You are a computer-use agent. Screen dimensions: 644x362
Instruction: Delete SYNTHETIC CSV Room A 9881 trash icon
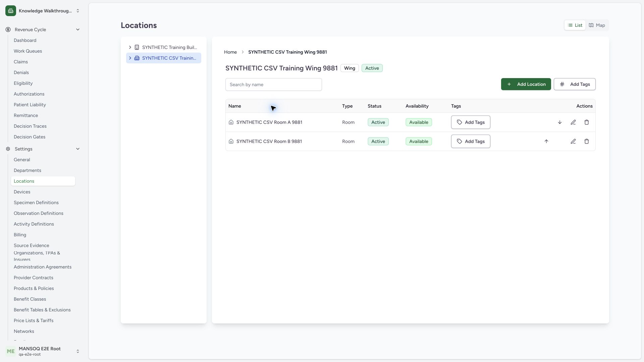tap(587, 122)
